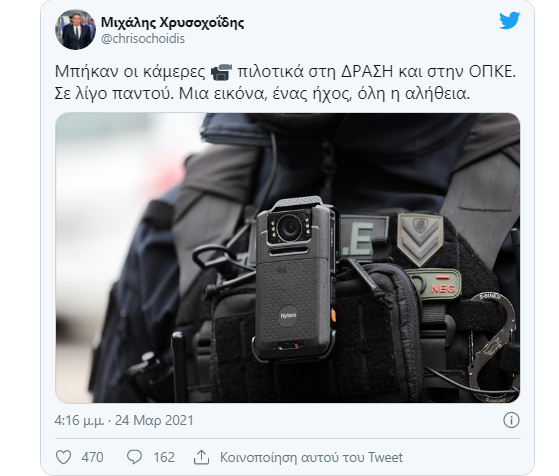Click the NEG patch in the photo
Viewport: 559px width, 476px height.
(443, 287)
